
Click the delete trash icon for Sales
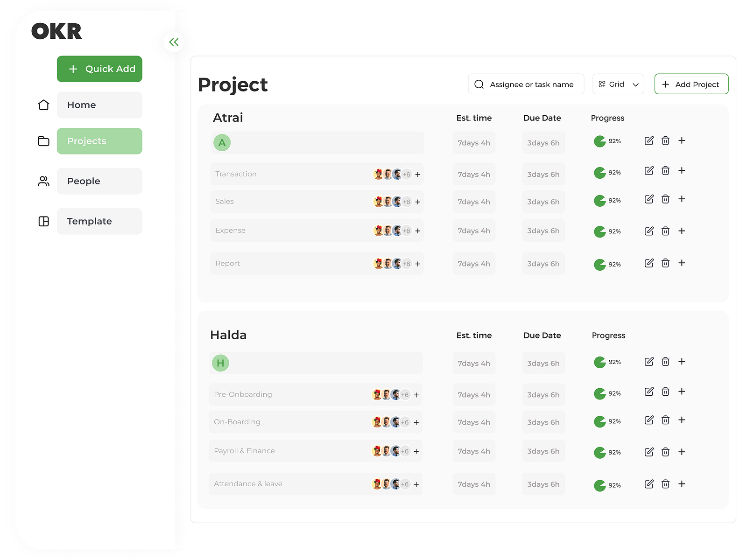[x=665, y=198]
